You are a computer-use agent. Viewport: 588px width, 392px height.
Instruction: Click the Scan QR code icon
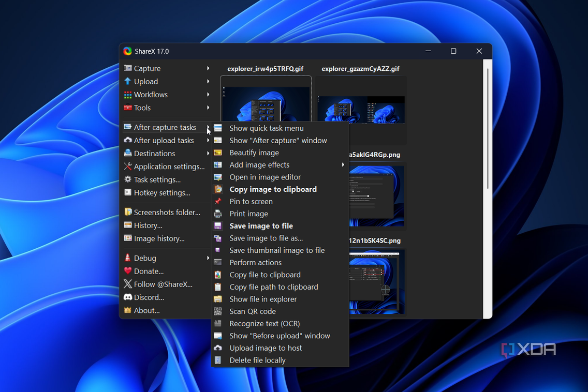coord(218,311)
